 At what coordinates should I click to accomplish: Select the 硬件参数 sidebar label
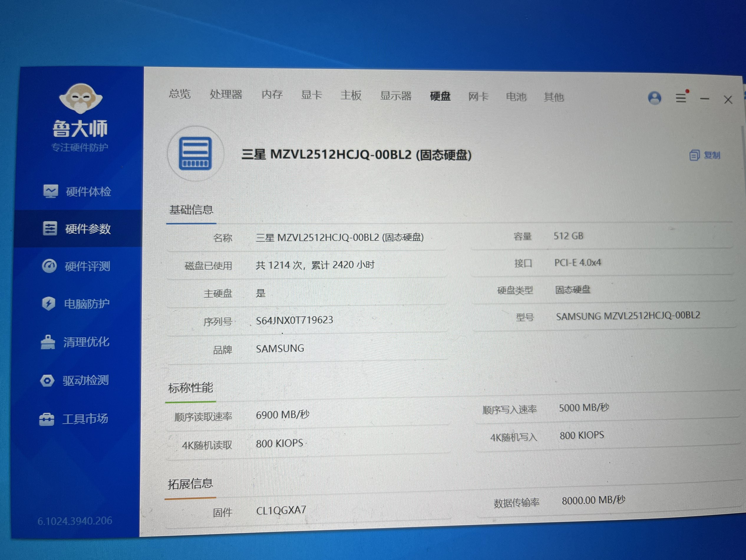click(x=88, y=229)
